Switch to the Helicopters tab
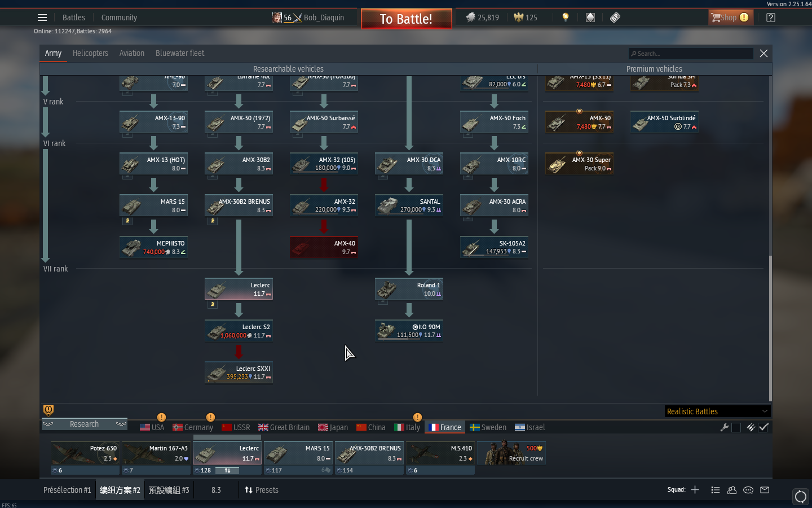 (x=90, y=53)
